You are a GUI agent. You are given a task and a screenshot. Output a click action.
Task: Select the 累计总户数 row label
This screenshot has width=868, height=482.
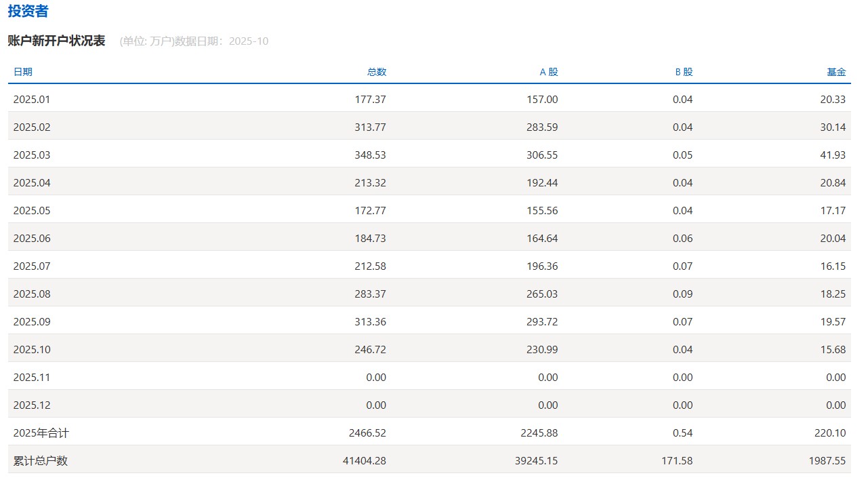tap(41, 461)
